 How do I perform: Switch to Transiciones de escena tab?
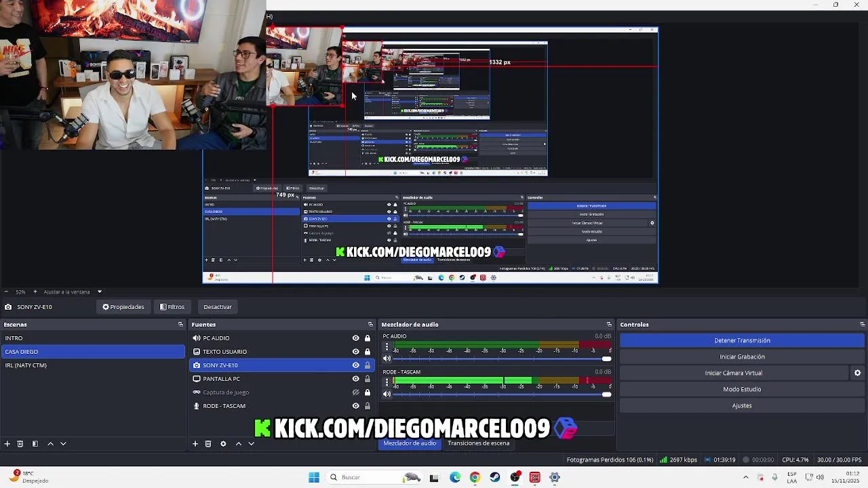tap(478, 443)
